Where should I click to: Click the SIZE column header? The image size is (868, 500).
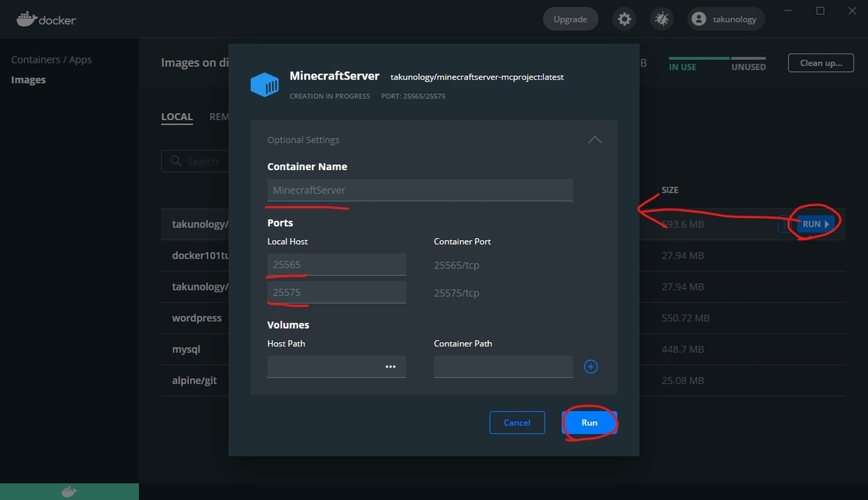pyautogui.click(x=670, y=190)
